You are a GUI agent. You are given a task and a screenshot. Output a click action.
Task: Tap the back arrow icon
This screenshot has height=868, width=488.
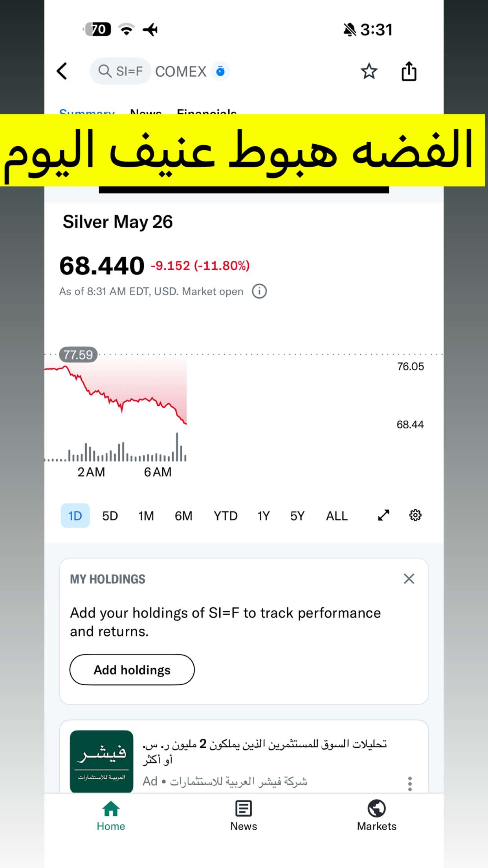pyautogui.click(x=62, y=71)
